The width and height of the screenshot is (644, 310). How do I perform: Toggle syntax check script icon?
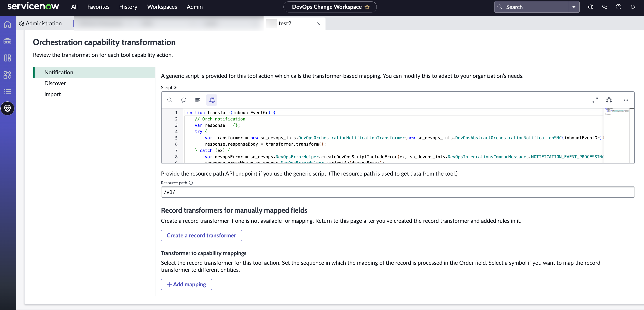click(212, 100)
